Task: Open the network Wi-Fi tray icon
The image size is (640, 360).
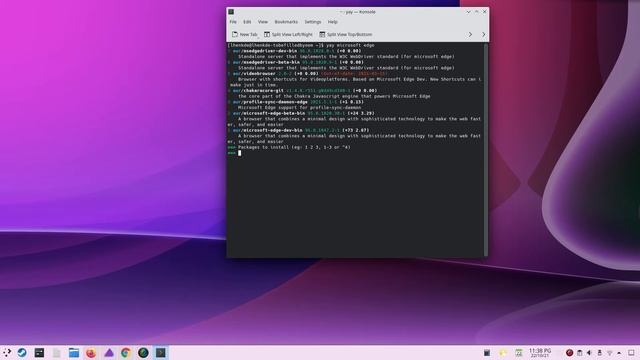Action: click(609, 353)
